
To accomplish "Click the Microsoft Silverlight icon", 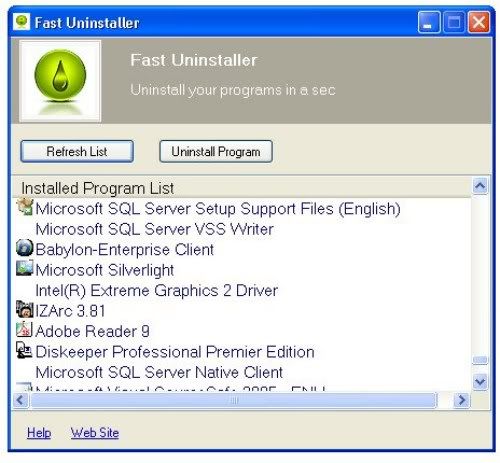I will tap(25, 268).
